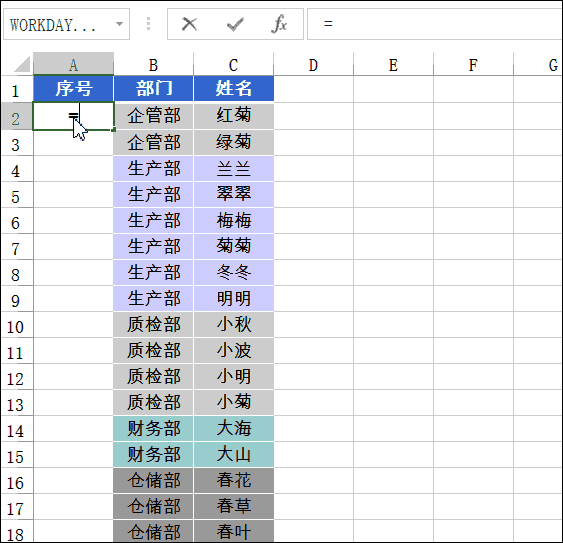Click the 翠翠 name cell

pos(234,195)
